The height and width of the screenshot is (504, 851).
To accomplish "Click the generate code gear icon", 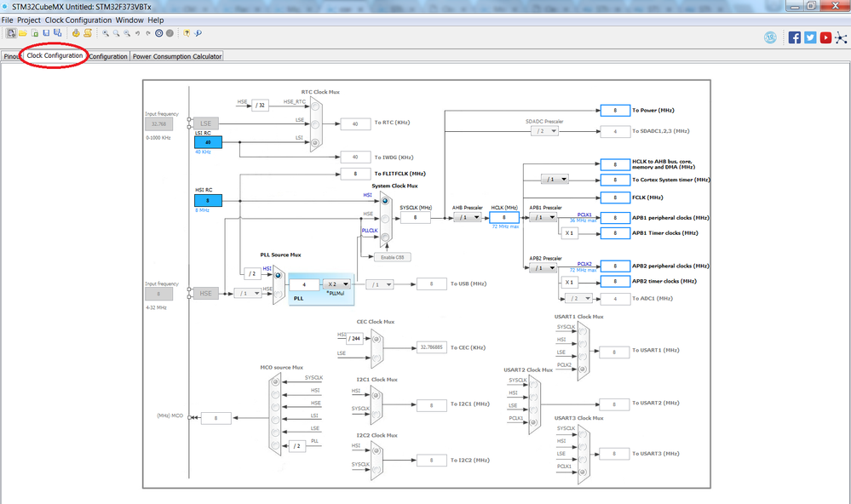I will pyautogui.click(x=76, y=33).
